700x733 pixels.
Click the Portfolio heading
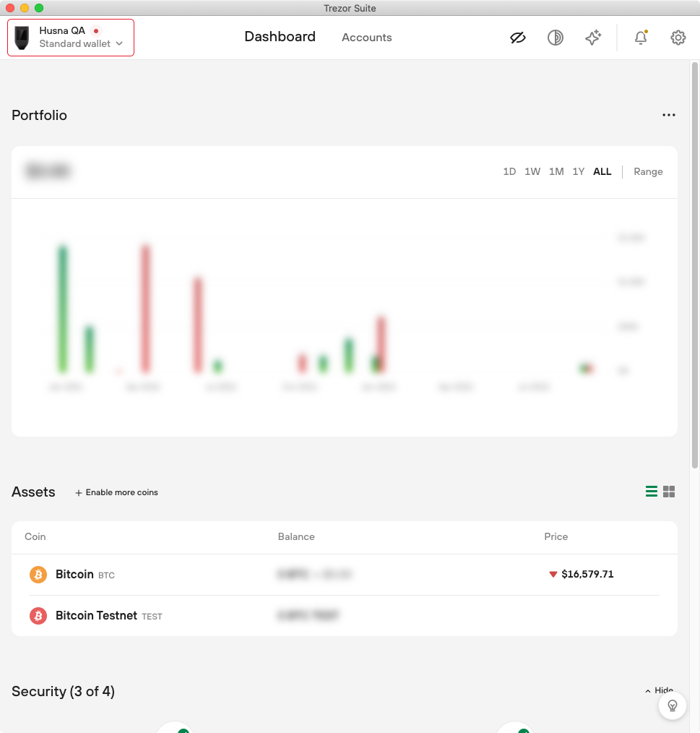39,116
